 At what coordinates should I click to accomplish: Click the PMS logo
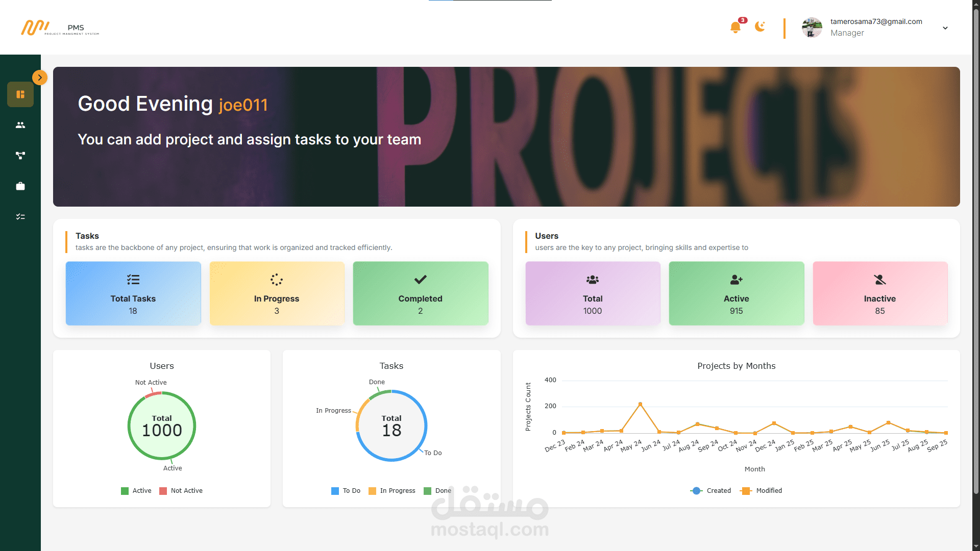tap(60, 28)
